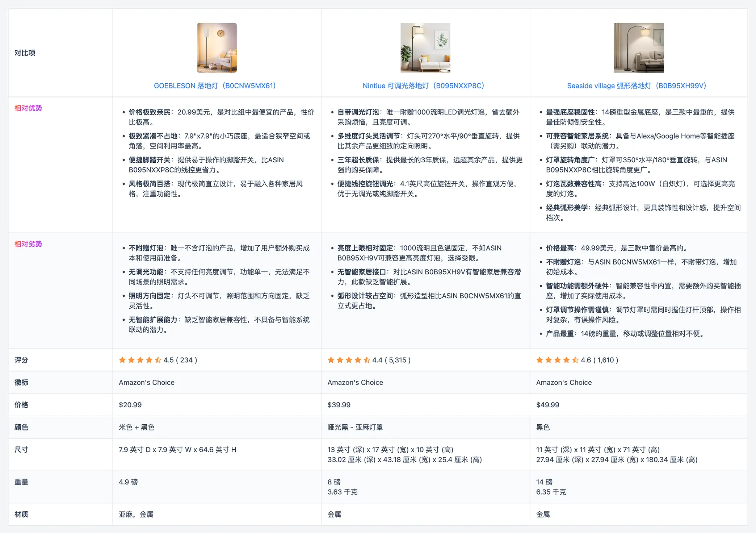Select the 尺寸 row label
This screenshot has height=533, width=756.
pyautogui.click(x=21, y=450)
